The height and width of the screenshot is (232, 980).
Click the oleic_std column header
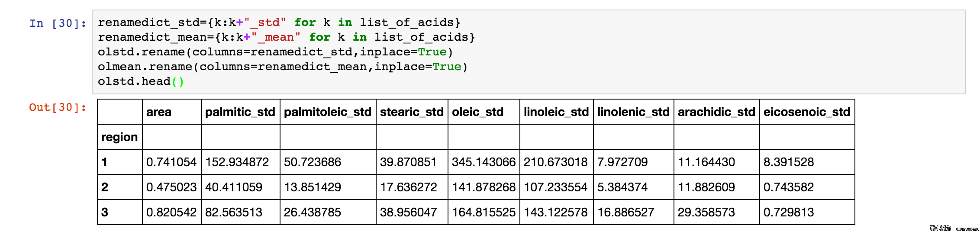(x=477, y=112)
